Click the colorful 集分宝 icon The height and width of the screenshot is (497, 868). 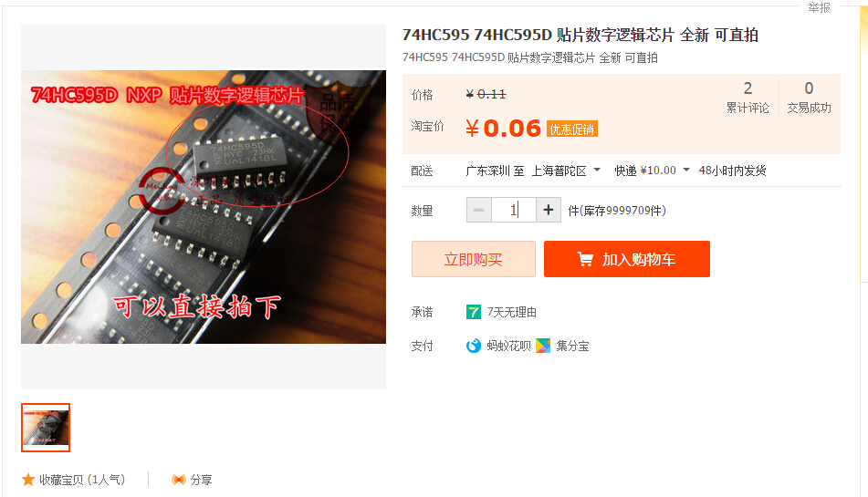(x=543, y=346)
